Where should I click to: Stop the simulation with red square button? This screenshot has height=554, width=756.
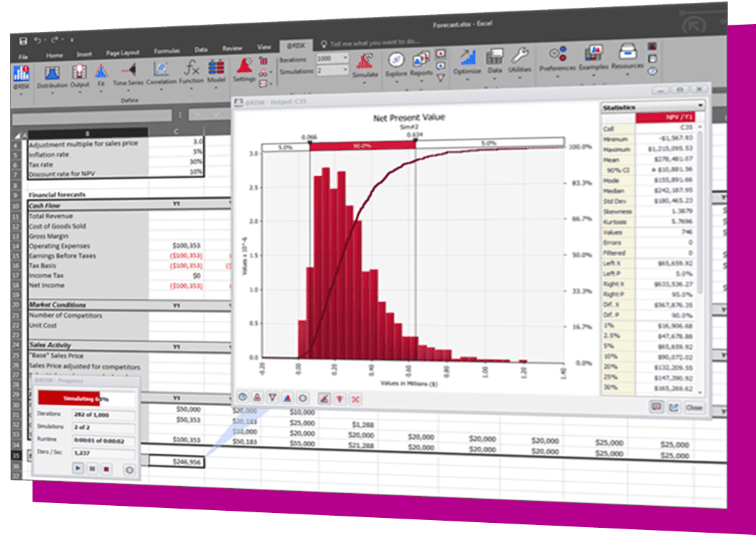(107, 468)
